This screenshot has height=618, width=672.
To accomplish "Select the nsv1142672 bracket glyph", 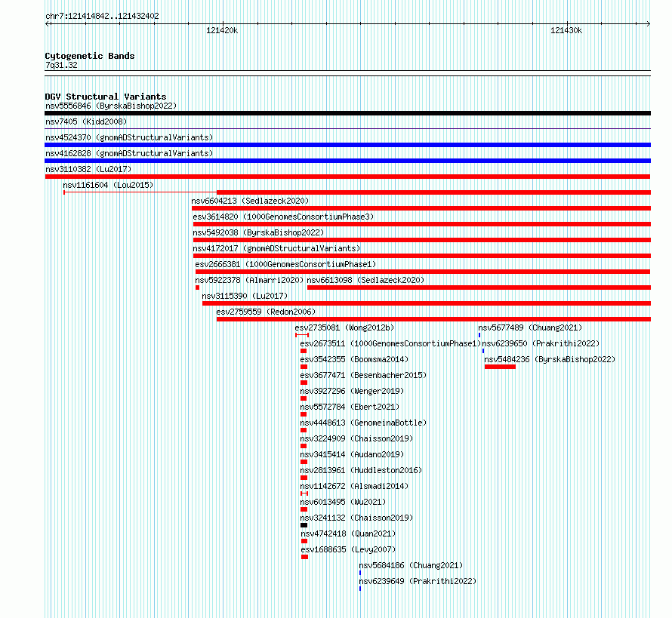I will click(x=304, y=493).
